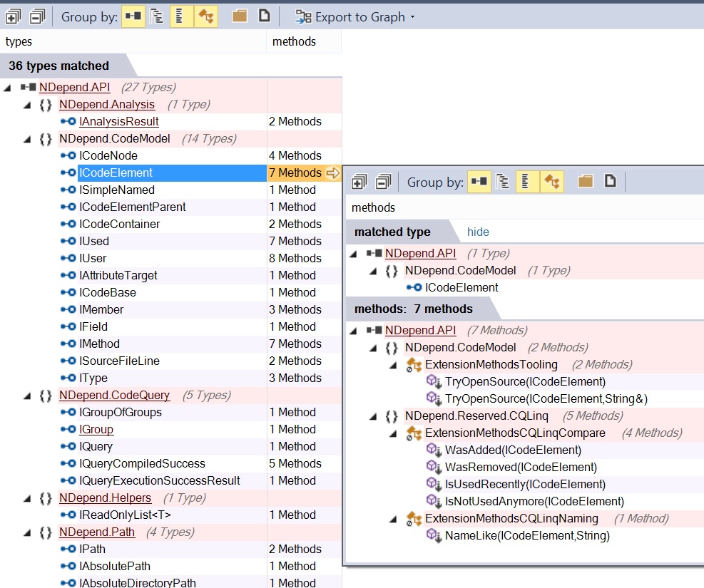Select IQueryCompiledSuccess row
The height and width of the screenshot is (588, 704).
point(142,463)
